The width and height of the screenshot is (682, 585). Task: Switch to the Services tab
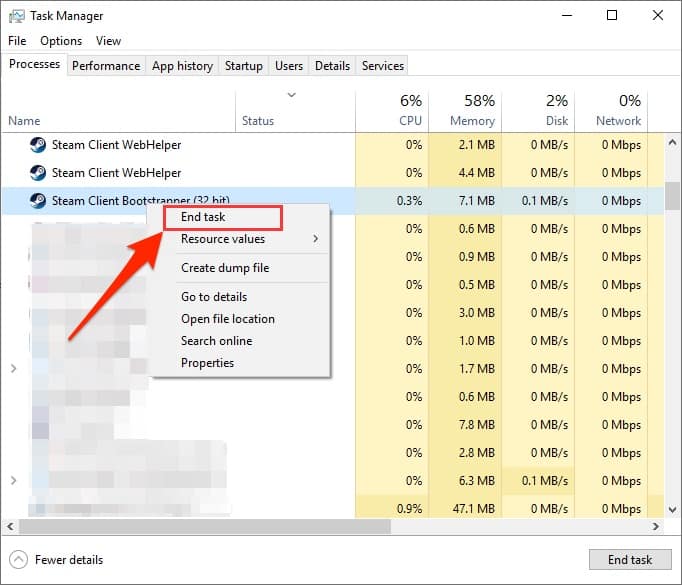tap(383, 66)
